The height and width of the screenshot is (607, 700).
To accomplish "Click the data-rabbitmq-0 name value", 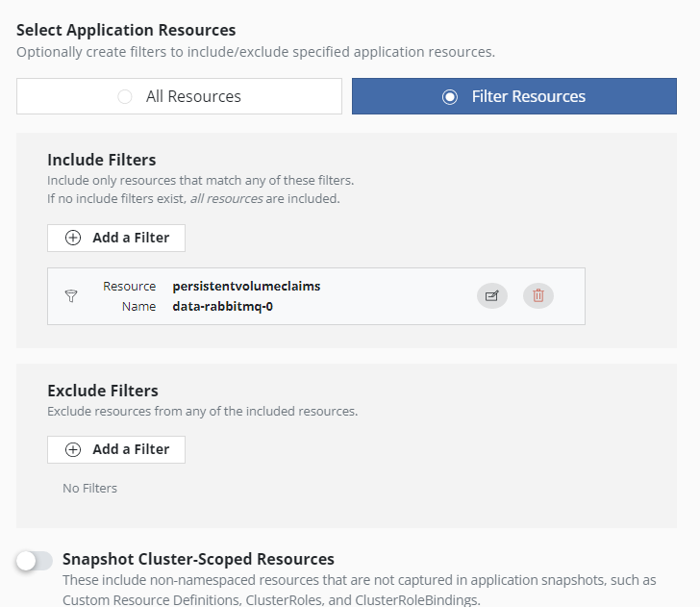I will 223,307.
